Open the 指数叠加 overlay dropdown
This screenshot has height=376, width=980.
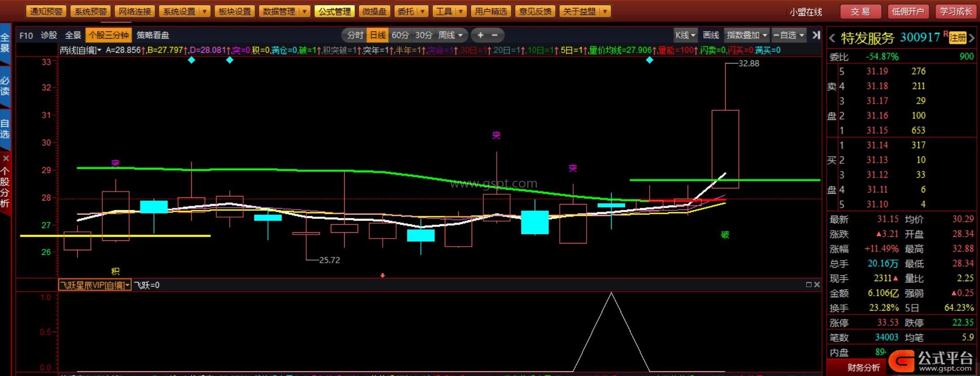click(747, 35)
